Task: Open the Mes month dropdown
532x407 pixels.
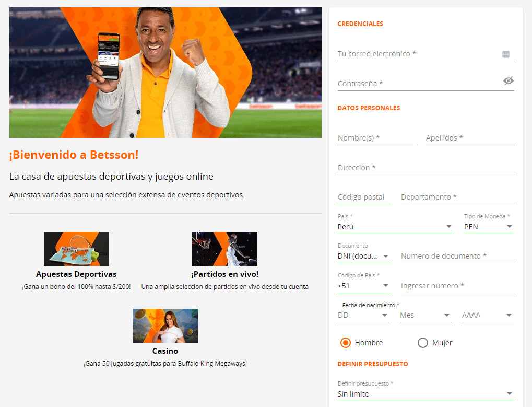Action: pos(425,316)
